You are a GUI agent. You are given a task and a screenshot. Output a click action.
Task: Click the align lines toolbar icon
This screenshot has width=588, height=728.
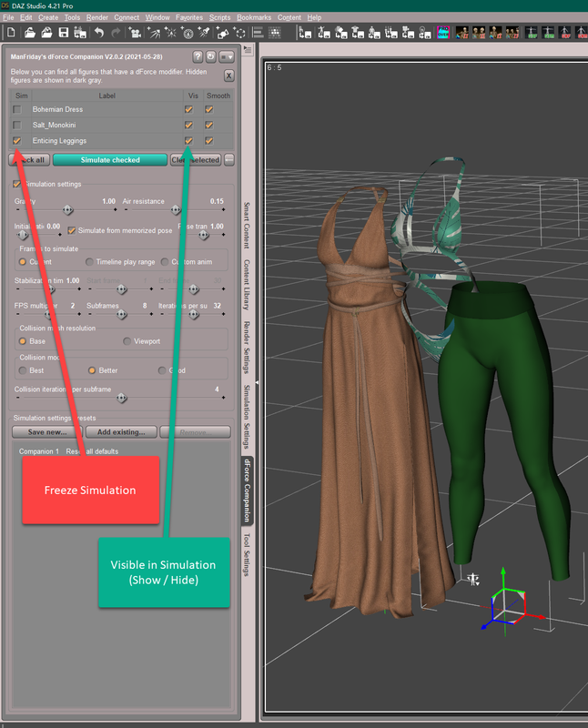coord(258,33)
